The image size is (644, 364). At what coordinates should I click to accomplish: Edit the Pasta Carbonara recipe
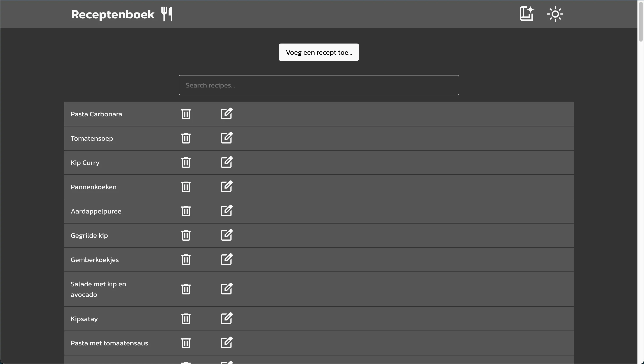[226, 114]
